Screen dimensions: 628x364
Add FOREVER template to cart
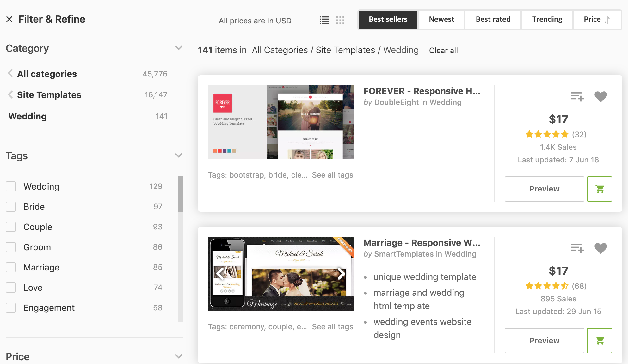tap(599, 189)
